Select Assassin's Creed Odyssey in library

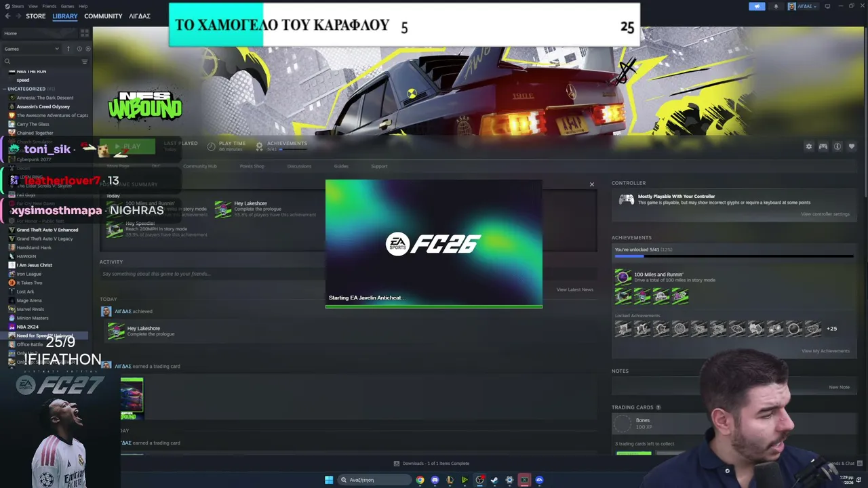[x=43, y=106]
